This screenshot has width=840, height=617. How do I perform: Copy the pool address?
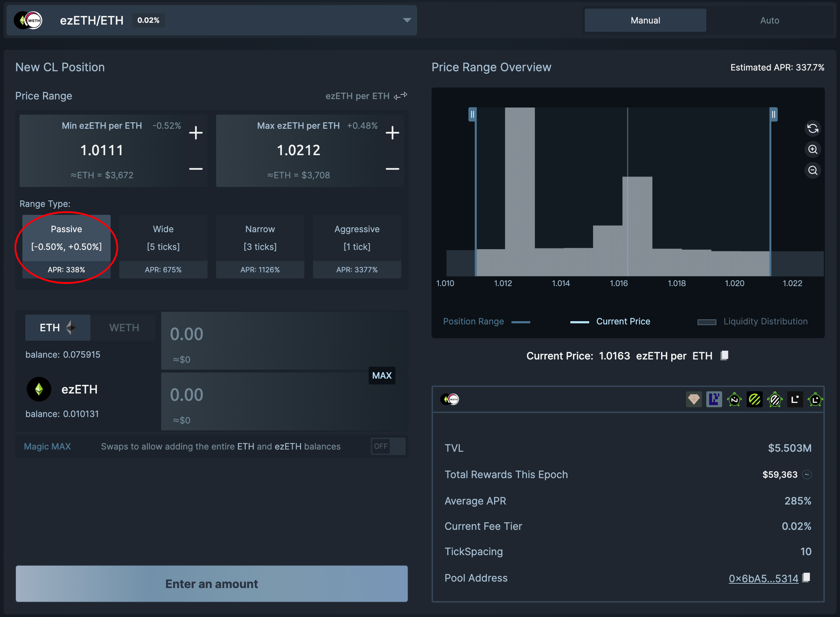point(806,578)
